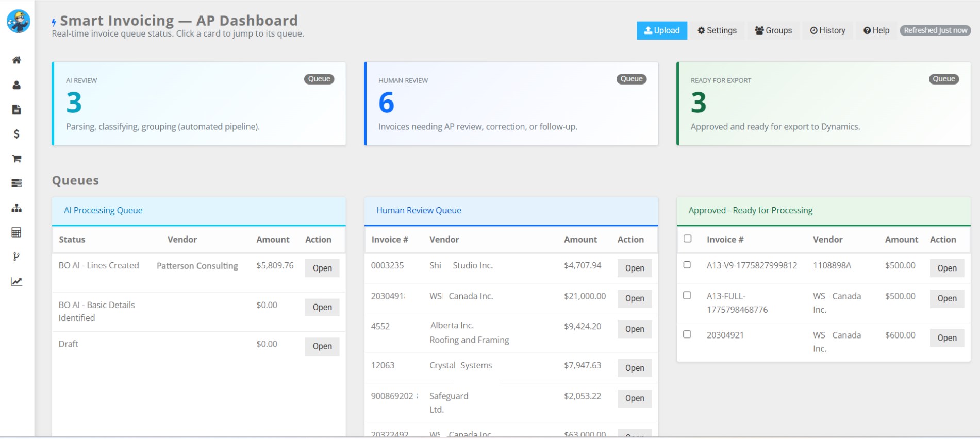Open the $21,000.00 WS Canada invoice

point(635,298)
